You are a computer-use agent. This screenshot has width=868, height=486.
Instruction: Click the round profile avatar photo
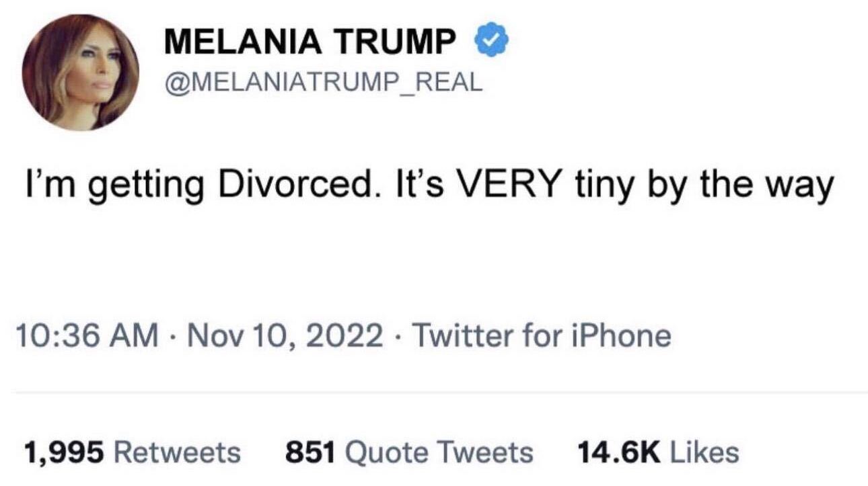(x=80, y=72)
